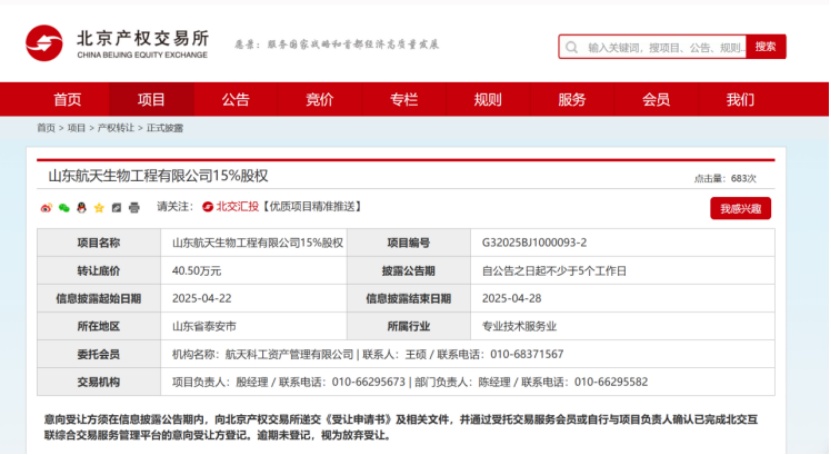Go to 正式披露 in breadcrumb
Screen dimensions: 831x455
pos(165,128)
